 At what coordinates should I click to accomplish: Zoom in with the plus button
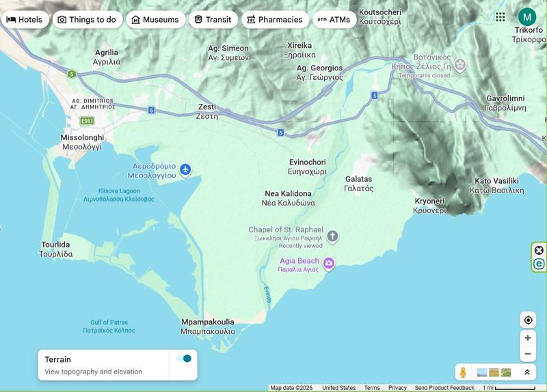click(x=528, y=337)
